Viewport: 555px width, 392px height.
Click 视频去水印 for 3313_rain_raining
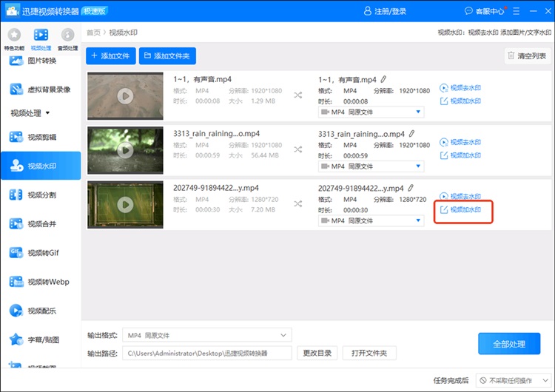point(460,142)
